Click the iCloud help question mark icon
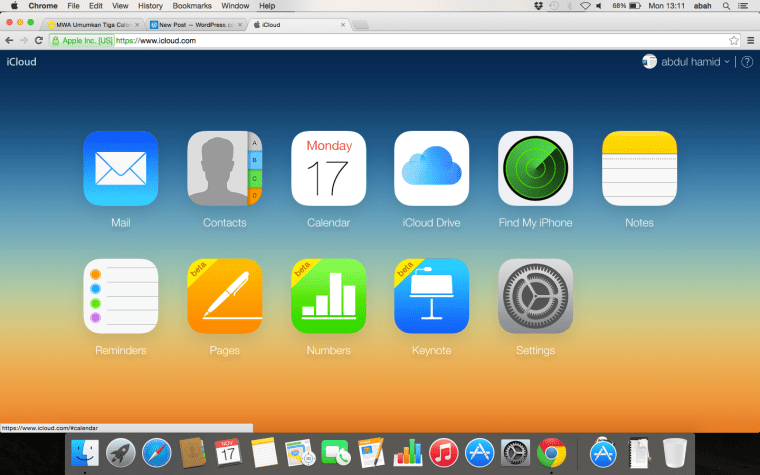 pyautogui.click(x=747, y=62)
